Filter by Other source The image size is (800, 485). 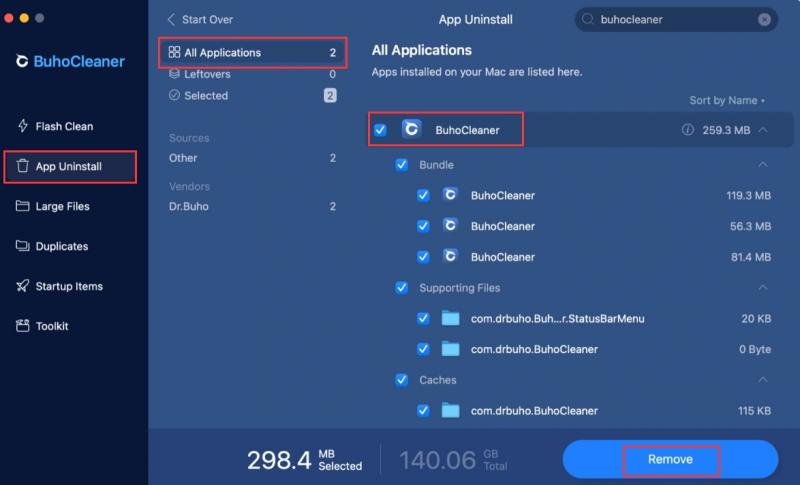[253, 158]
